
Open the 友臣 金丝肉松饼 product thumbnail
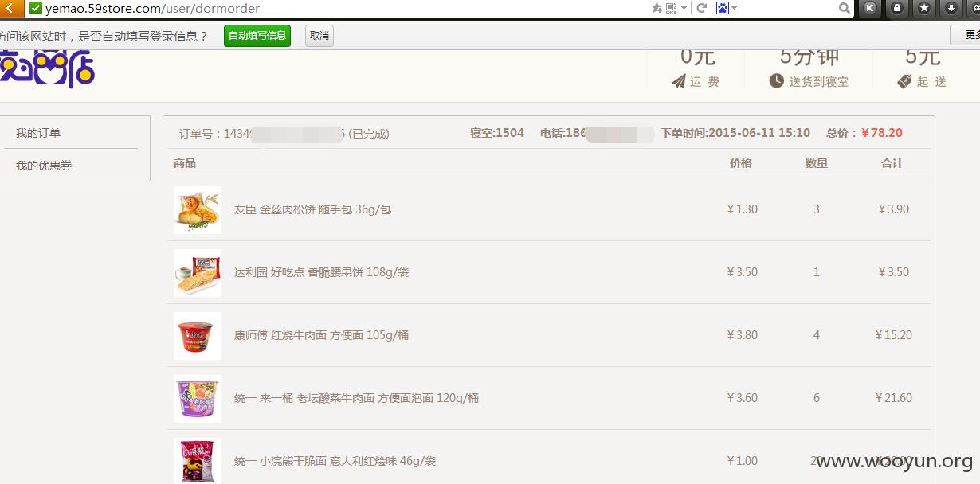point(198,210)
